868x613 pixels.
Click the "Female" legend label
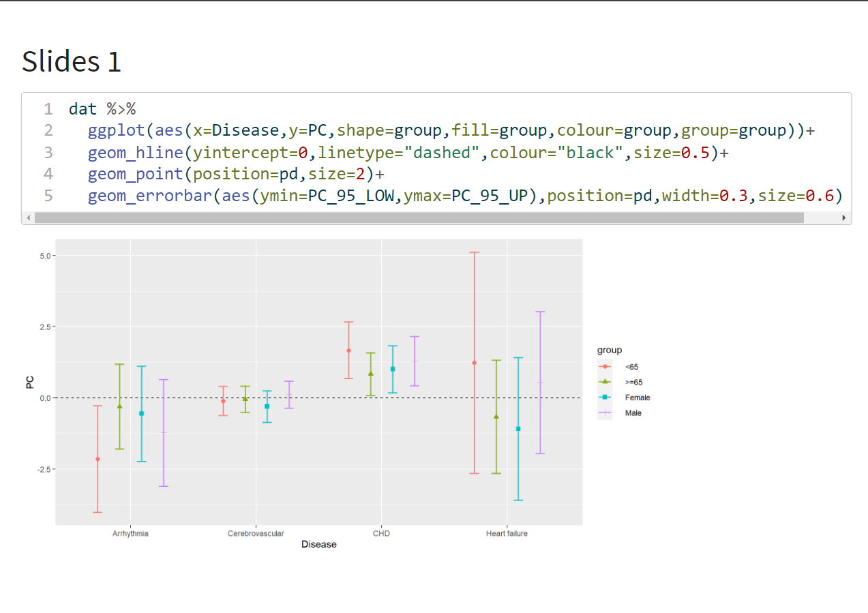[x=638, y=398]
